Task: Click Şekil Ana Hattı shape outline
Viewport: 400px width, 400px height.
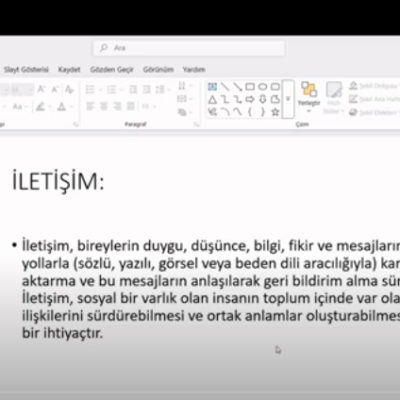Action: [374, 99]
